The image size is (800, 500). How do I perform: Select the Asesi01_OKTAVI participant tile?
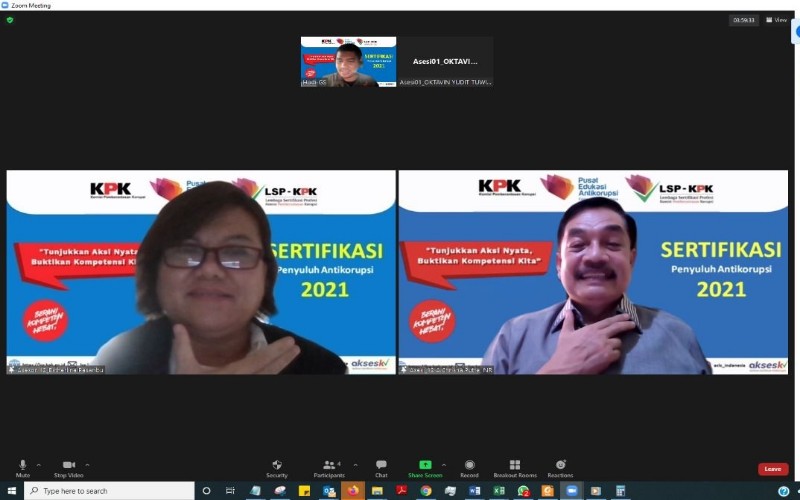coord(445,61)
